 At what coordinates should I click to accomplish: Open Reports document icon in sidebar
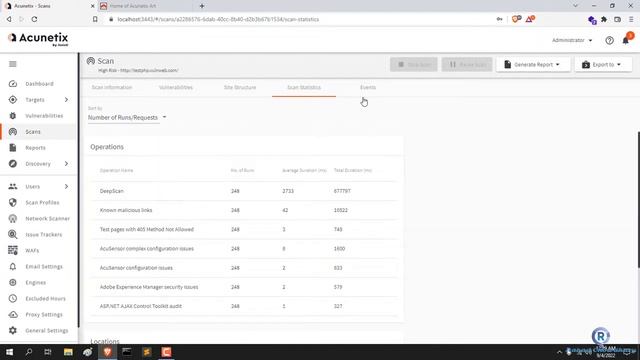(13, 148)
